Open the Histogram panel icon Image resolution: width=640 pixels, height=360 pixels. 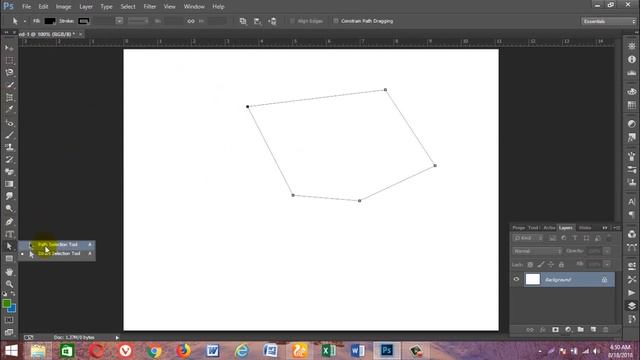click(x=631, y=73)
